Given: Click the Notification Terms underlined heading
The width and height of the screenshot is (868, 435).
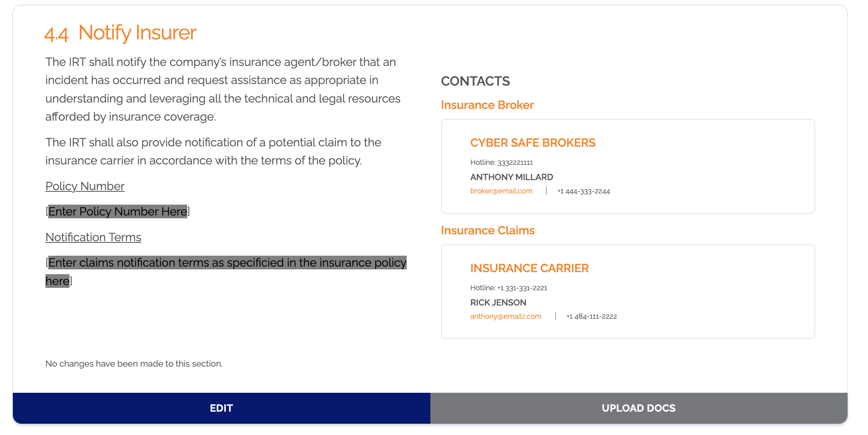Looking at the screenshot, I should point(93,237).
